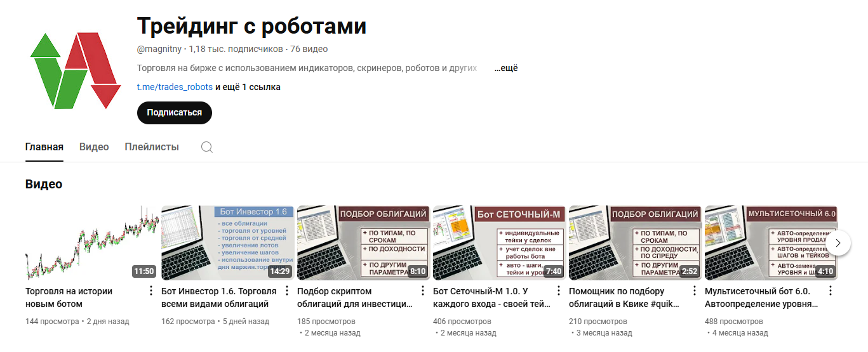Play the Бот СЕТОЧНЫЙ-М video thumbnail
Image resolution: width=868 pixels, height=352 pixels.
point(499,243)
